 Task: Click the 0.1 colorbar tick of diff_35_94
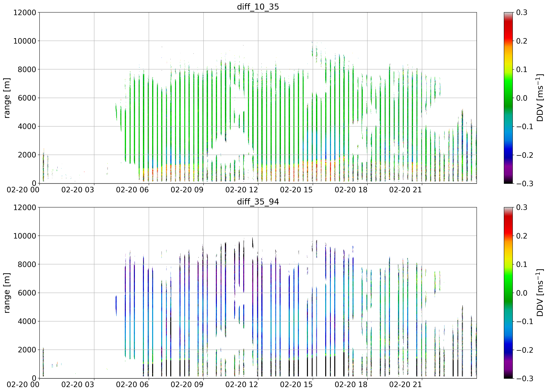[522, 264]
